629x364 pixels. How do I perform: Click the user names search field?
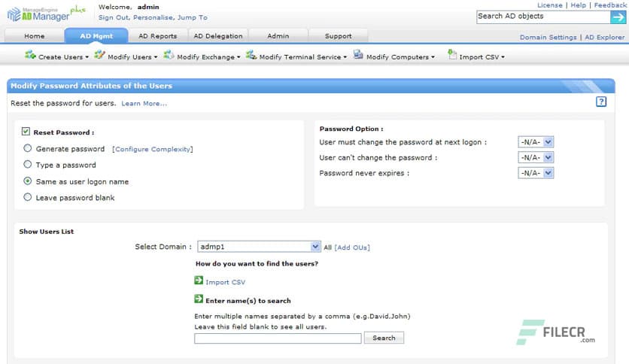tap(278, 338)
